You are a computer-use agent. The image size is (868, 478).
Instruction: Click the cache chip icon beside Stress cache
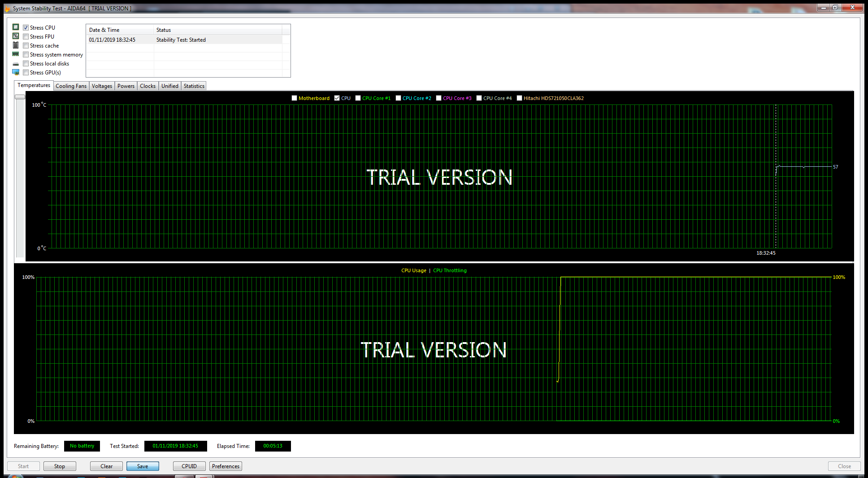pyautogui.click(x=16, y=45)
